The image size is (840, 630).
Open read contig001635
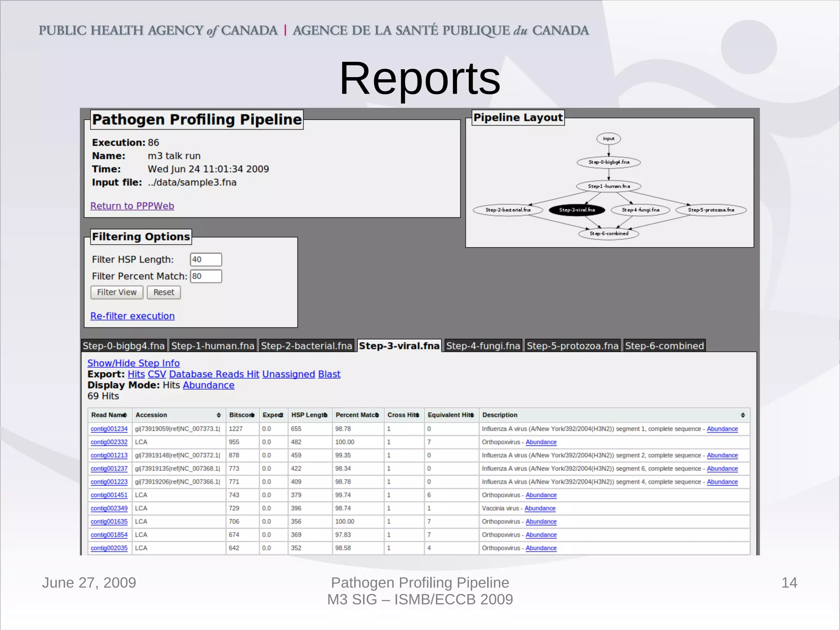pyautogui.click(x=109, y=522)
